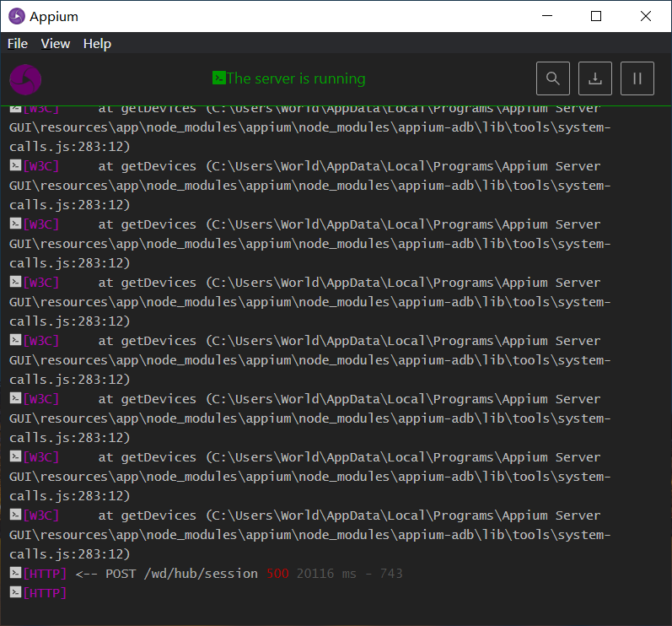This screenshot has height=626, width=672.
Task: Click the purple Appium logo below the menu
Action: coord(25,80)
